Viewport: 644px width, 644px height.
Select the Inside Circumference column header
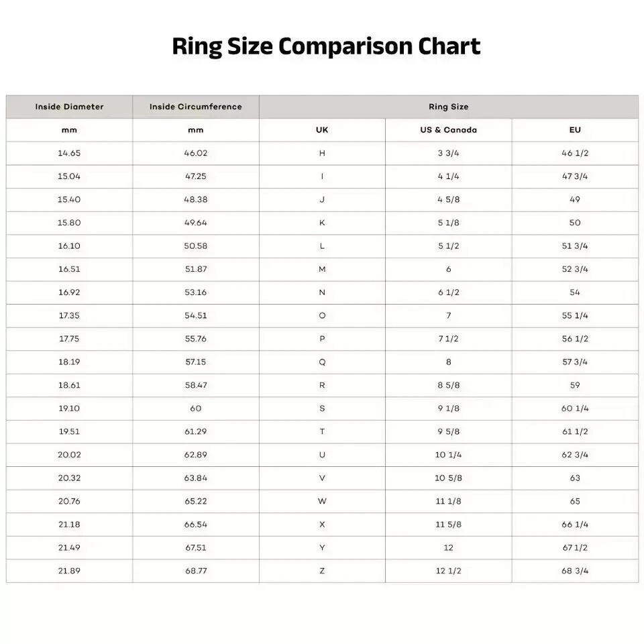point(195,107)
